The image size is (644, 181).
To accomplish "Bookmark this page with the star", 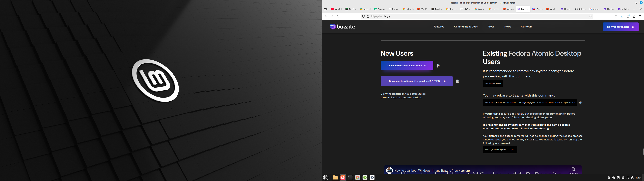I will 591,16.
